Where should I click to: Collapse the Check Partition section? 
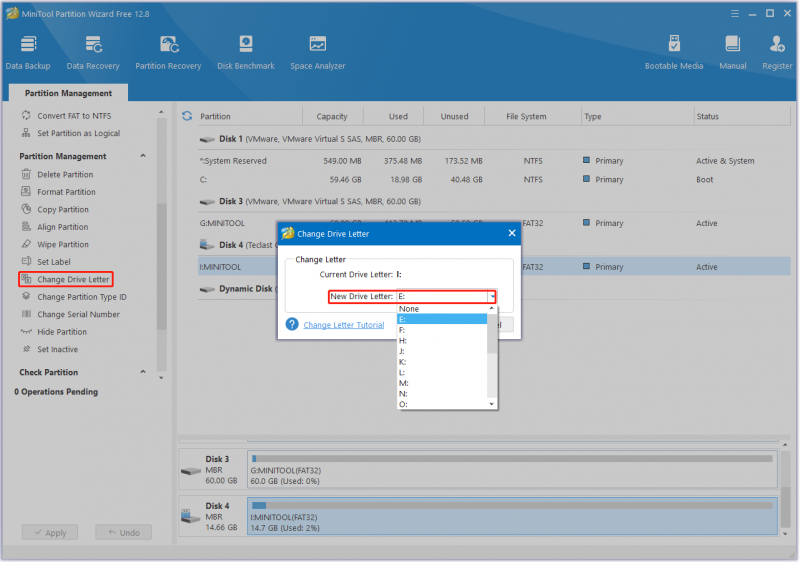coord(143,372)
